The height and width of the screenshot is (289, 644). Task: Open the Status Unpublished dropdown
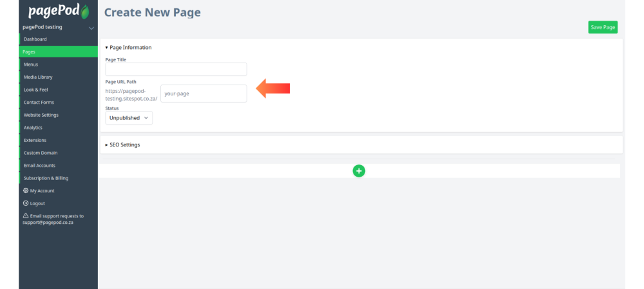129,118
